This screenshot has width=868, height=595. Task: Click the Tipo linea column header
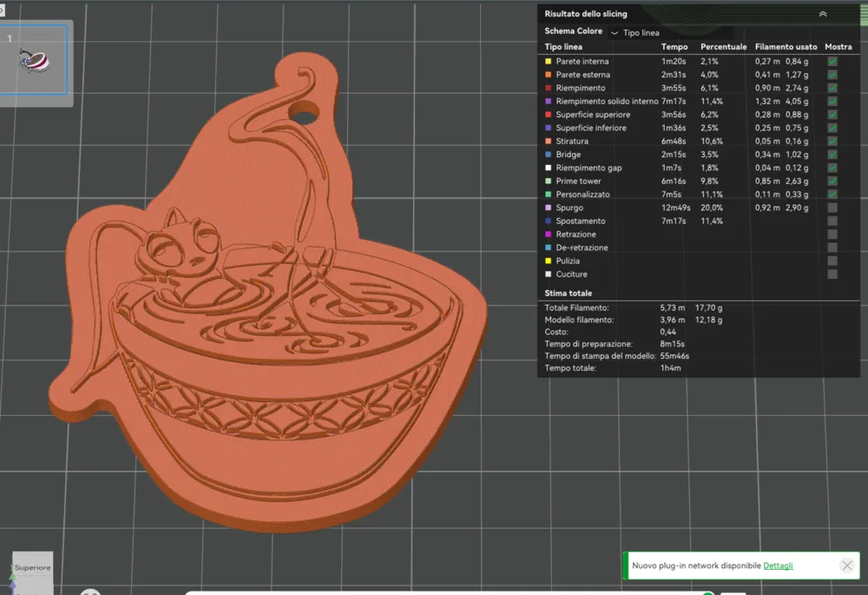point(563,47)
